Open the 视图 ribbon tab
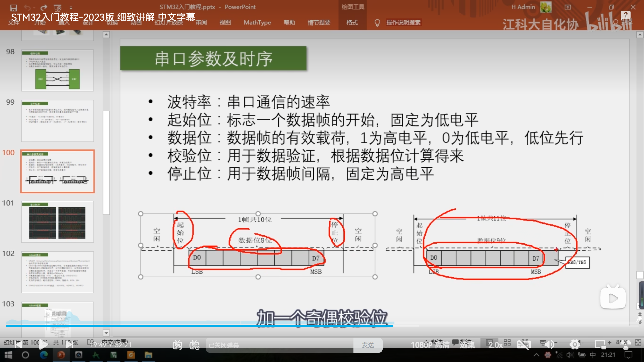 pyautogui.click(x=225, y=23)
